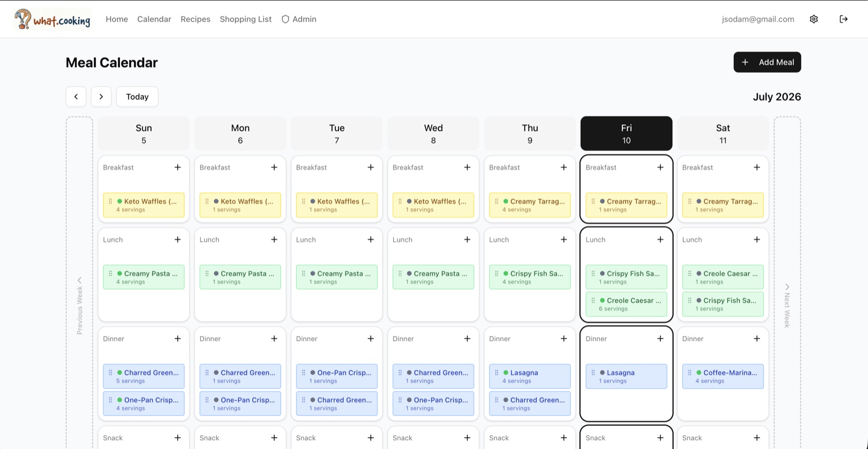Add a meal to Monday Breakfast
This screenshot has height=449, width=868.
coord(274,167)
